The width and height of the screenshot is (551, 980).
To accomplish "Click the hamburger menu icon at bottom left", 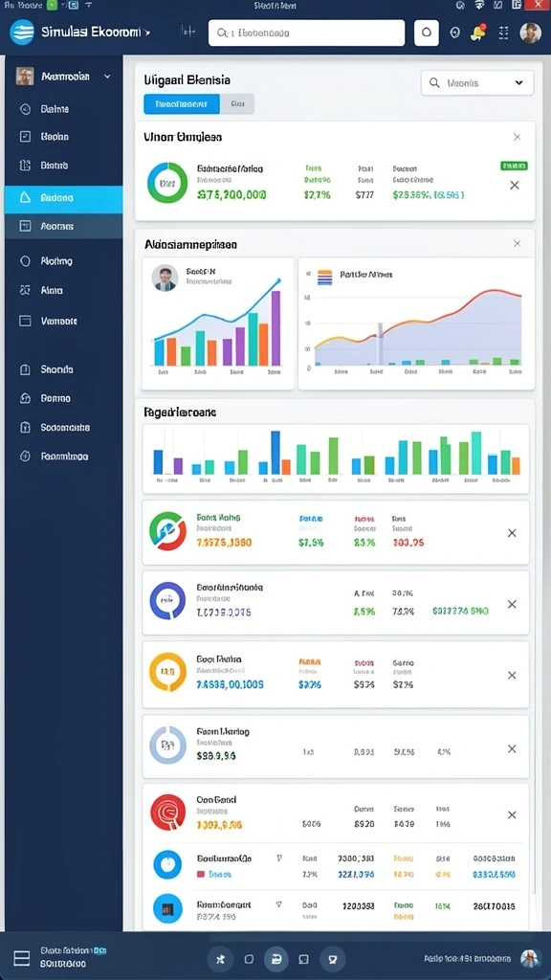I will (22, 958).
